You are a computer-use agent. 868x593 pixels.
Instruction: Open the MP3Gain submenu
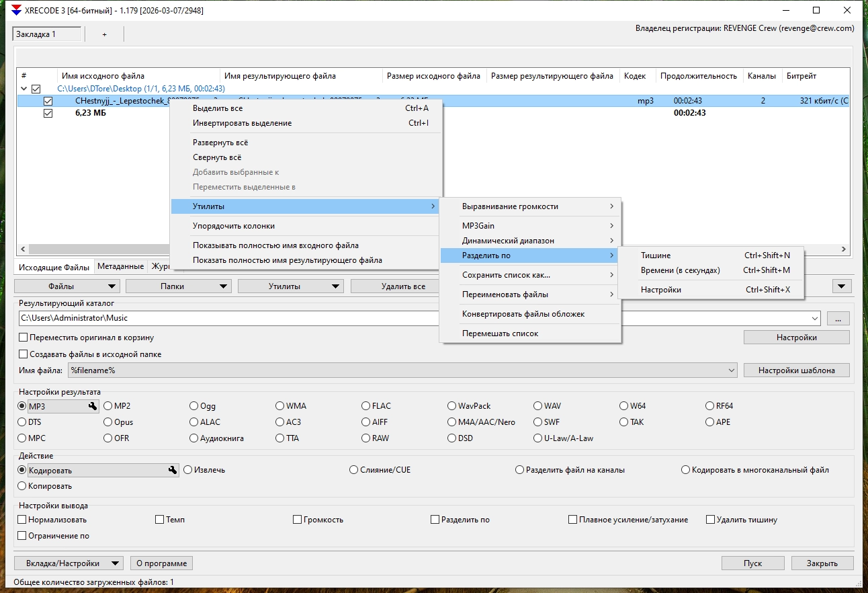(x=531, y=226)
